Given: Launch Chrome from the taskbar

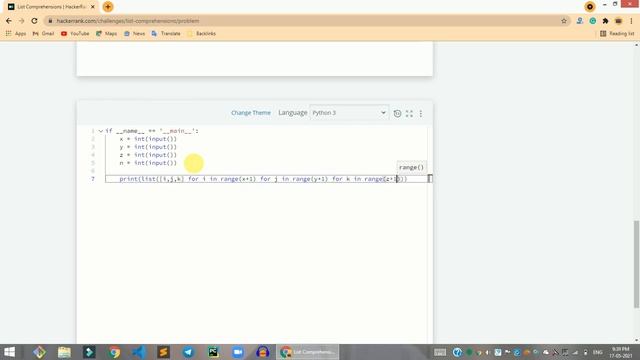Looking at the screenshot, I should 114,352.
